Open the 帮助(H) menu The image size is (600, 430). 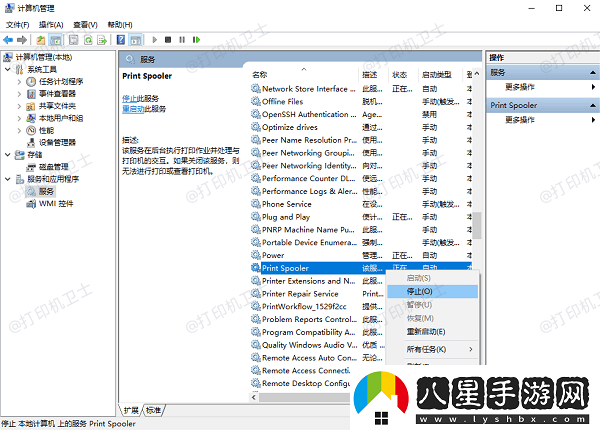point(120,25)
